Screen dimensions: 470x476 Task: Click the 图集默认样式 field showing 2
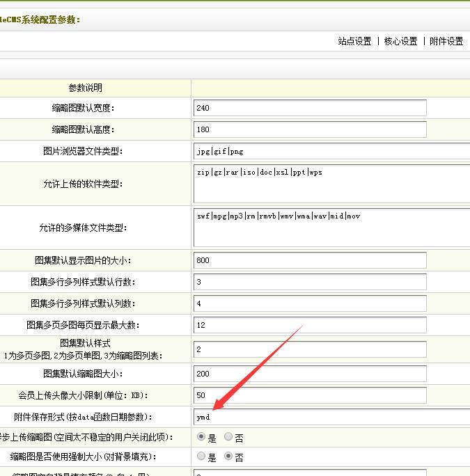[x=310, y=349]
